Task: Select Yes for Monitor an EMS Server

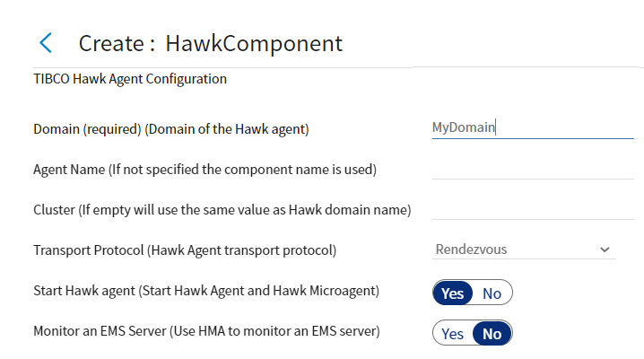Action: coord(453,334)
